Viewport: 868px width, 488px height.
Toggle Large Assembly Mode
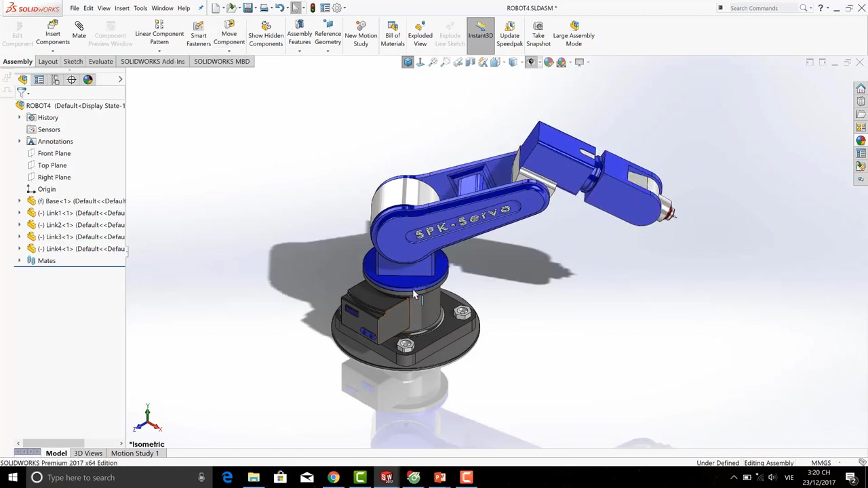pos(574,35)
